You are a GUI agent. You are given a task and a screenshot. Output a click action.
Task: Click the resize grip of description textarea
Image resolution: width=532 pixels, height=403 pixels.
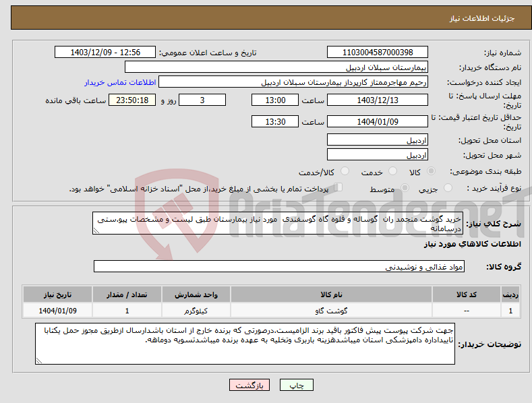click(x=96, y=230)
